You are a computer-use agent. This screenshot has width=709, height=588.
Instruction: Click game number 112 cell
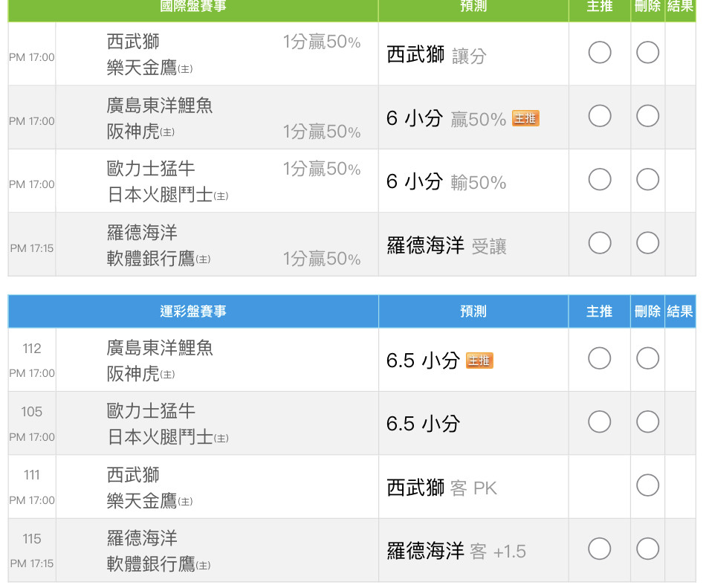[32, 349]
